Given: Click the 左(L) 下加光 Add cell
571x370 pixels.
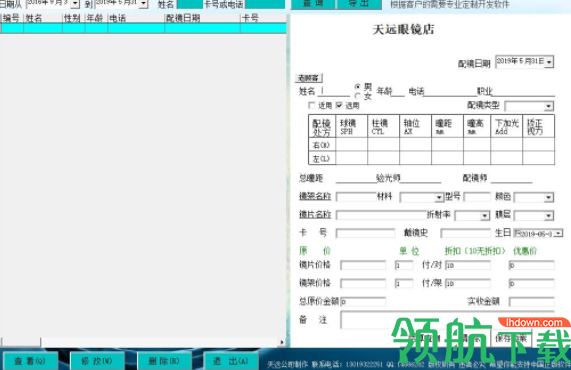Looking at the screenshot, I should 507,158.
